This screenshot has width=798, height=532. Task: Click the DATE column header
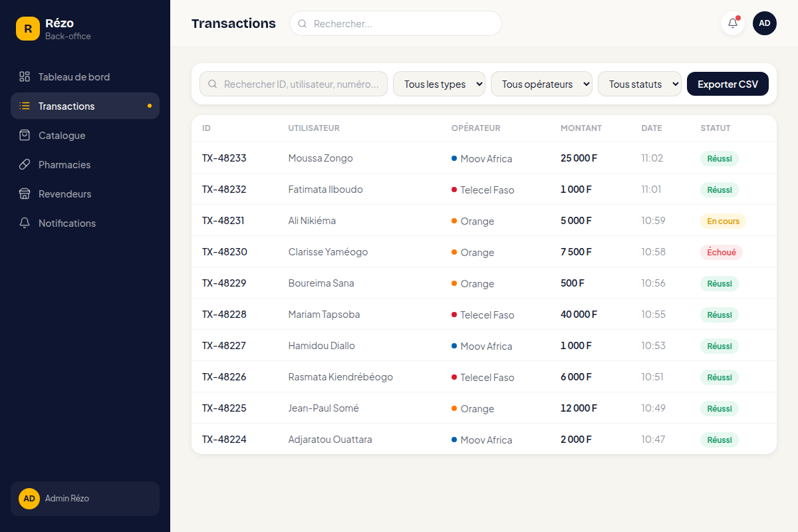pyautogui.click(x=652, y=128)
